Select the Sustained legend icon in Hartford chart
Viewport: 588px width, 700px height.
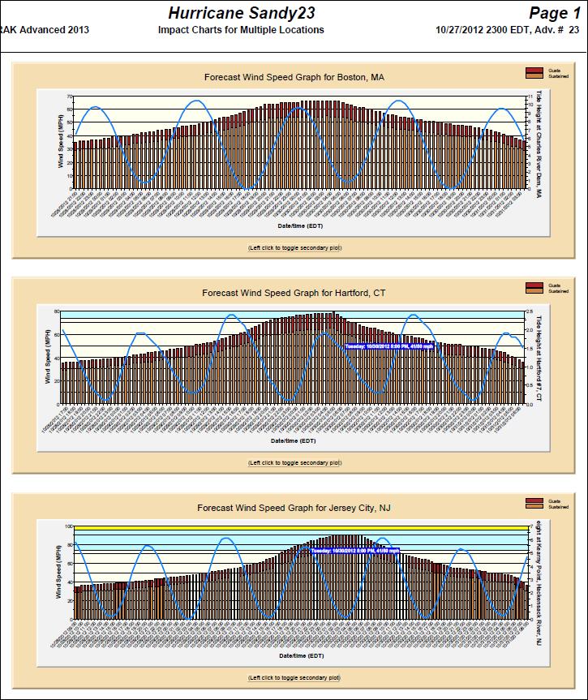pyautogui.click(x=534, y=291)
